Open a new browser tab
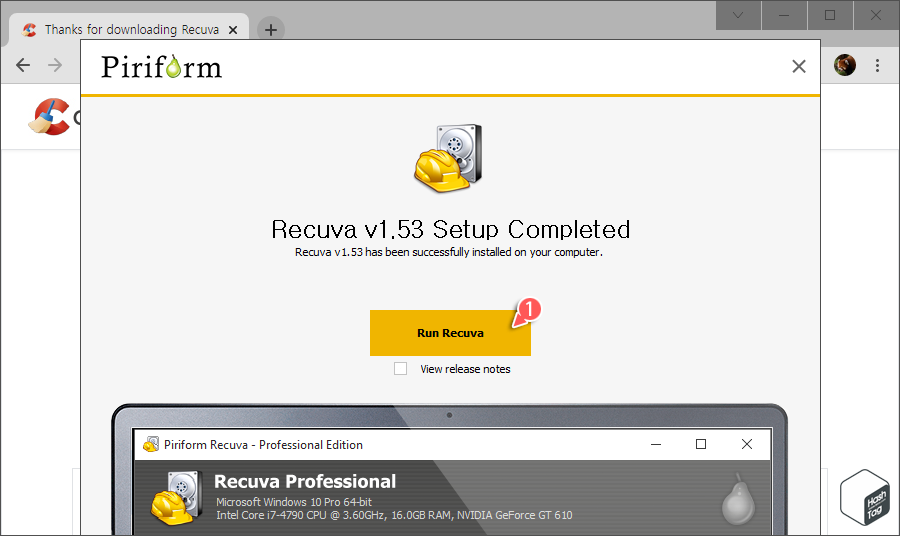The image size is (900, 536). coord(271,29)
